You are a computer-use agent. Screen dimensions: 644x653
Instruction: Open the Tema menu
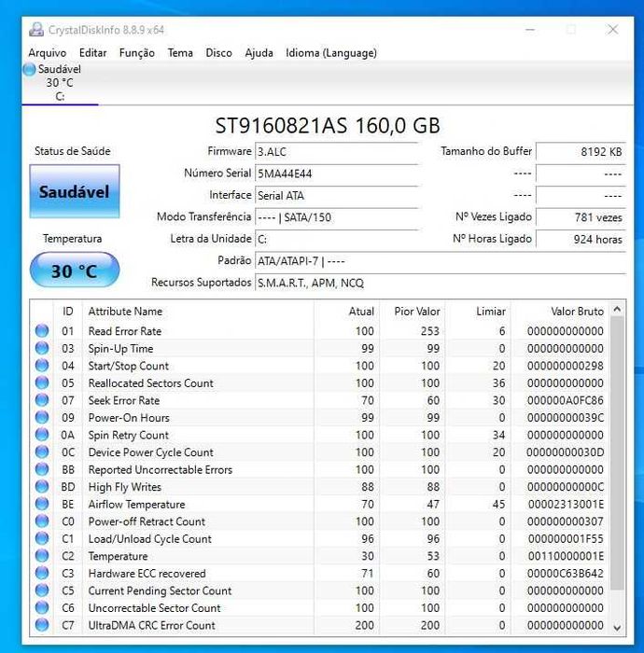180,53
